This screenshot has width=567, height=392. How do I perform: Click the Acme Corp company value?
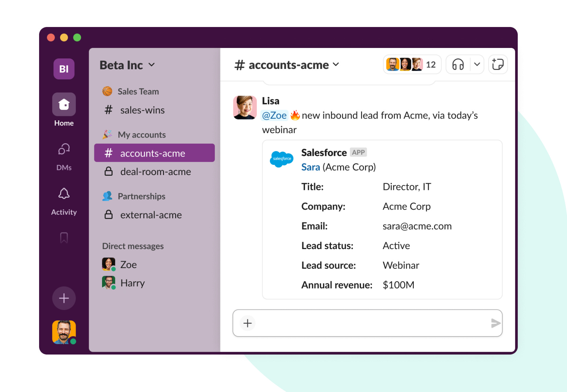(406, 206)
